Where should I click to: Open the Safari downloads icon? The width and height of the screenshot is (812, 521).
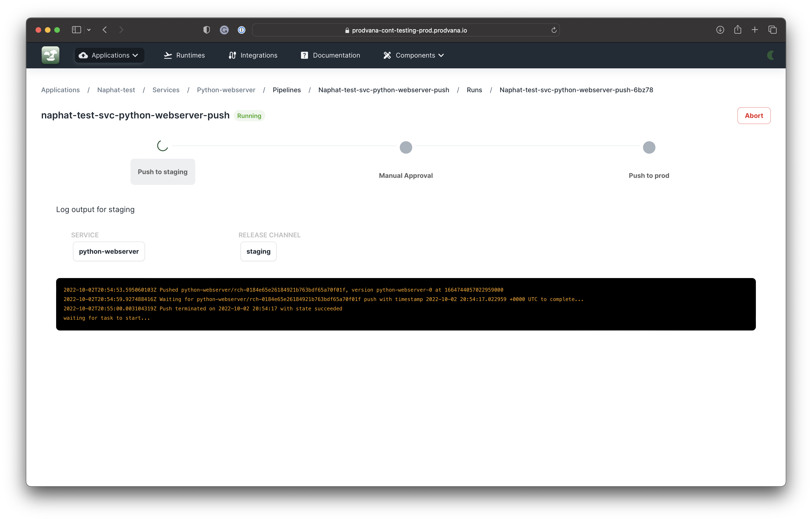pyautogui.click(x=720, y=30)
